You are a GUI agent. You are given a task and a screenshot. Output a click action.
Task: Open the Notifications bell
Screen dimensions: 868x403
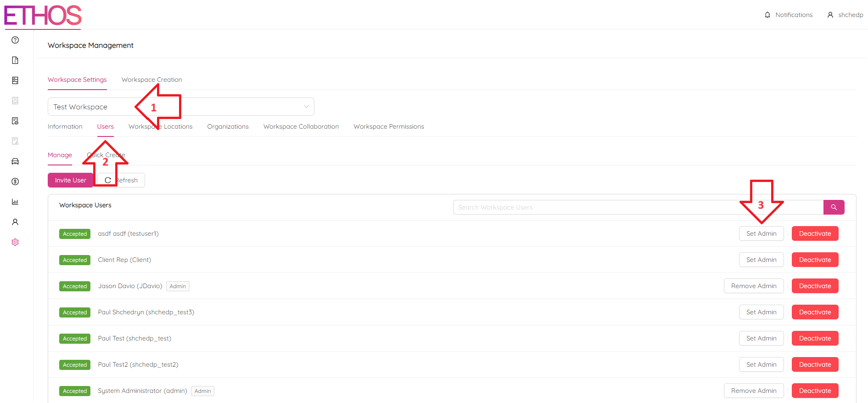[x=788, y=15]
